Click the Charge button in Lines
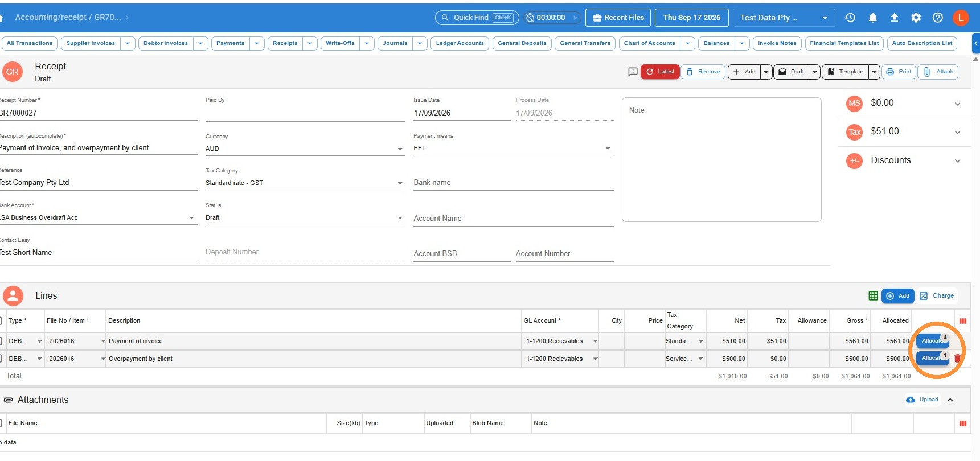This screenshot has width=980, height=461. coord(937,296)
